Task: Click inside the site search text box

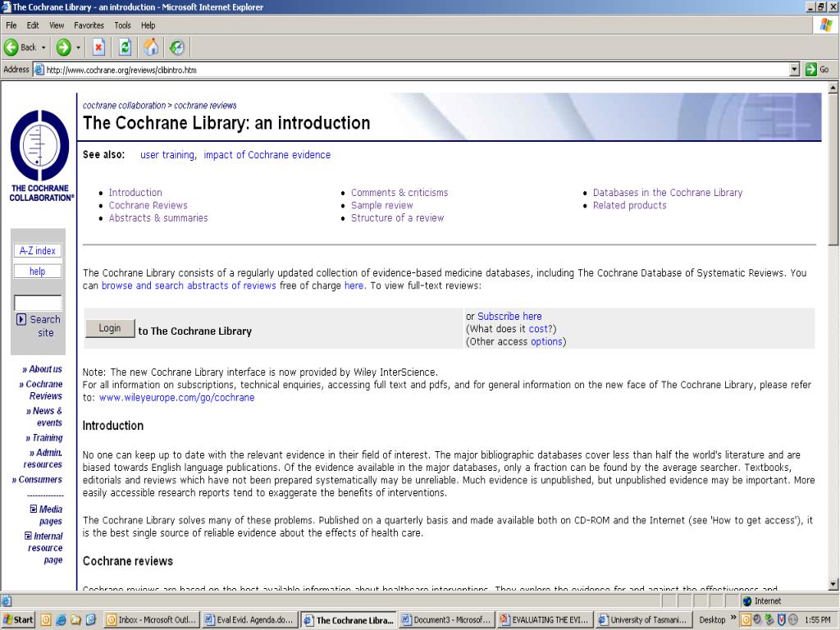Action: pyautogui.click(x=38, y=303)
